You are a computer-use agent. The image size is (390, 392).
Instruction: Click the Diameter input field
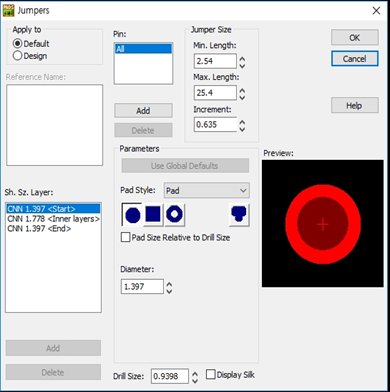(x=142, y=287)
